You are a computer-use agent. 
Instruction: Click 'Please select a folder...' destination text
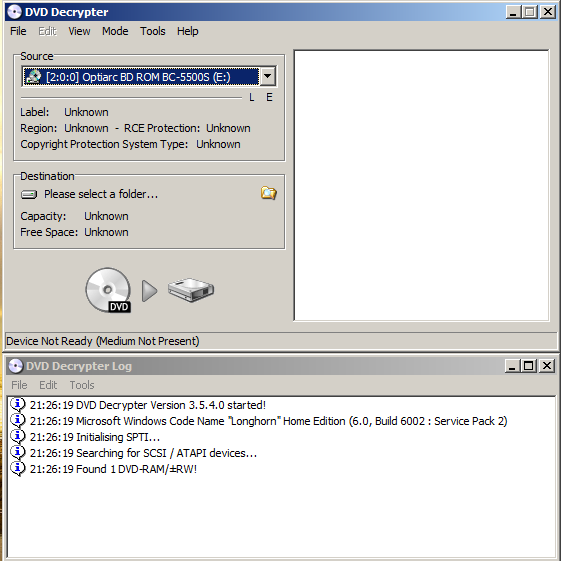point(101,194)
